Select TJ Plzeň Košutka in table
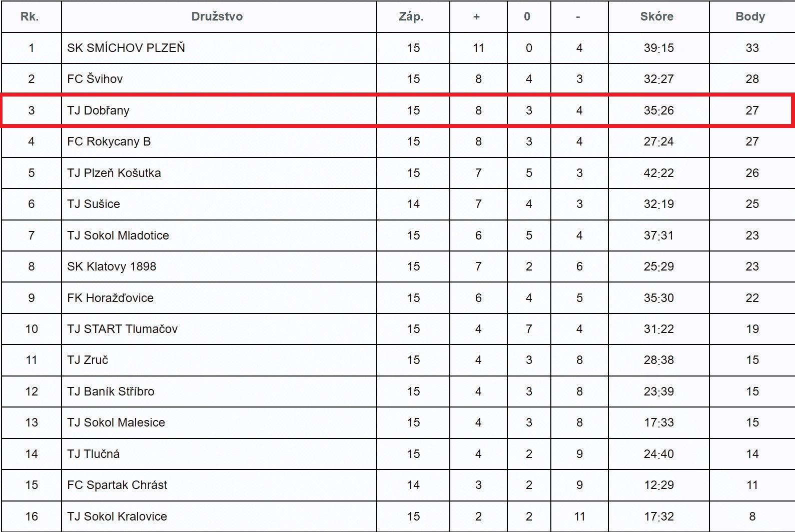795x532 pixels. pos(114,173)
